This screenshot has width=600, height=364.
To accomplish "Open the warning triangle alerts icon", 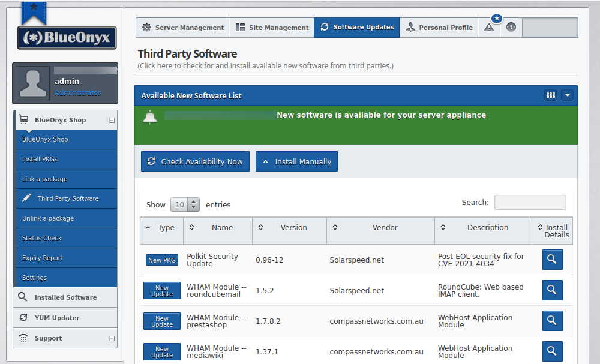I will (x=488, y=28).
